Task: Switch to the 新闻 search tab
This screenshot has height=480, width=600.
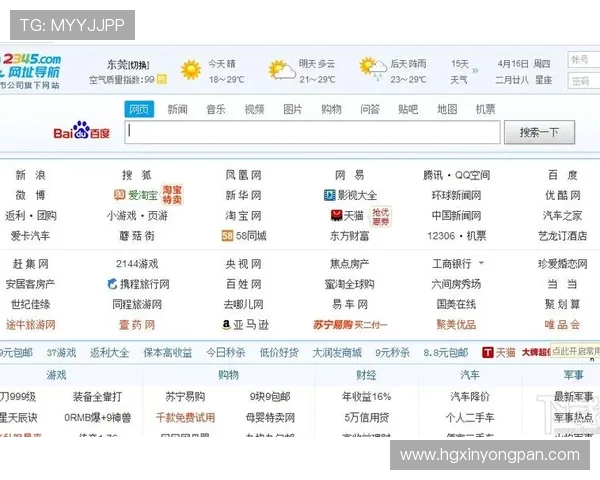Action: [178, 109]
